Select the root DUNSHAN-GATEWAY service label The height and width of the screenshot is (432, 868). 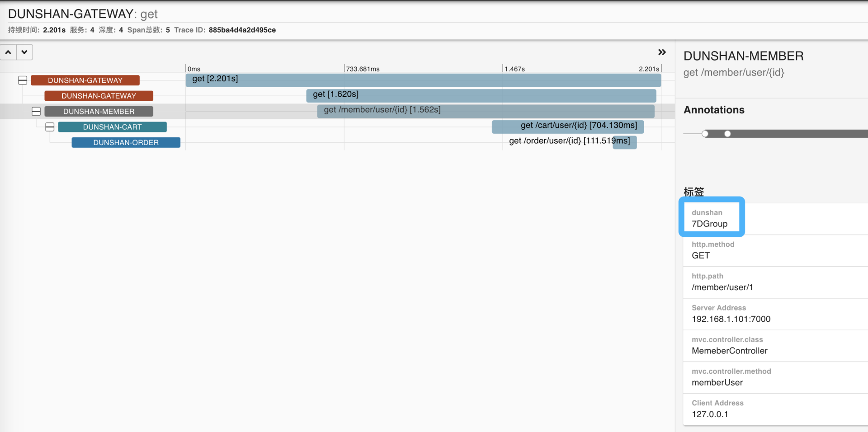pos(85,80)
